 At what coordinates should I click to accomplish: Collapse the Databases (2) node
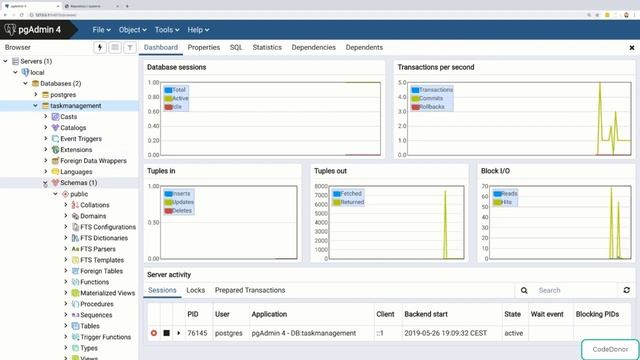pyautogui.click(x=25, y=83)
